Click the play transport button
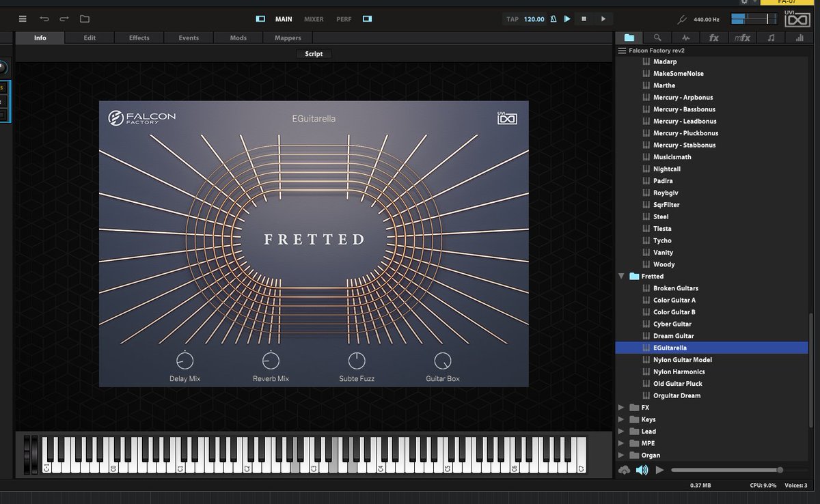The image size is (820, 504). click(603, 19)
